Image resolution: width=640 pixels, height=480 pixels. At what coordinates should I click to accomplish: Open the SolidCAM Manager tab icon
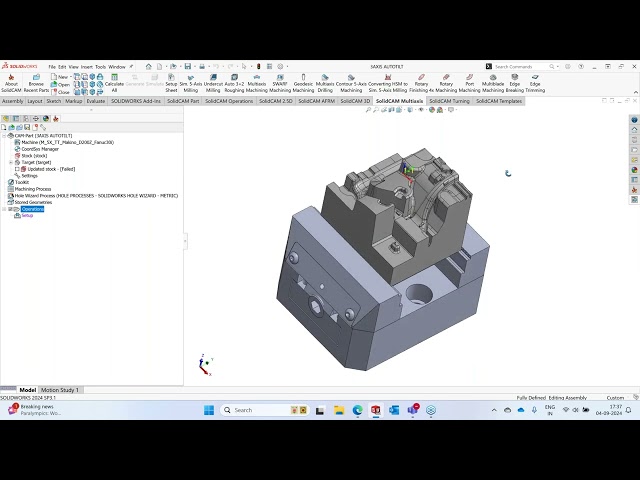click(x=56, y=118)
